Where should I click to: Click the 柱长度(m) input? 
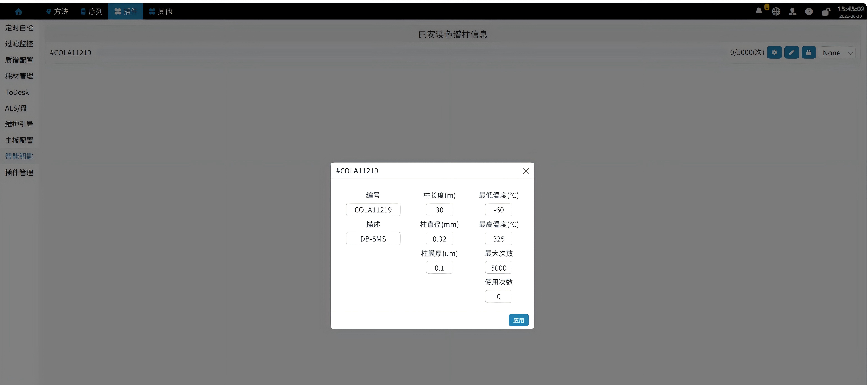pyautogui.click(x=439, y=210)
